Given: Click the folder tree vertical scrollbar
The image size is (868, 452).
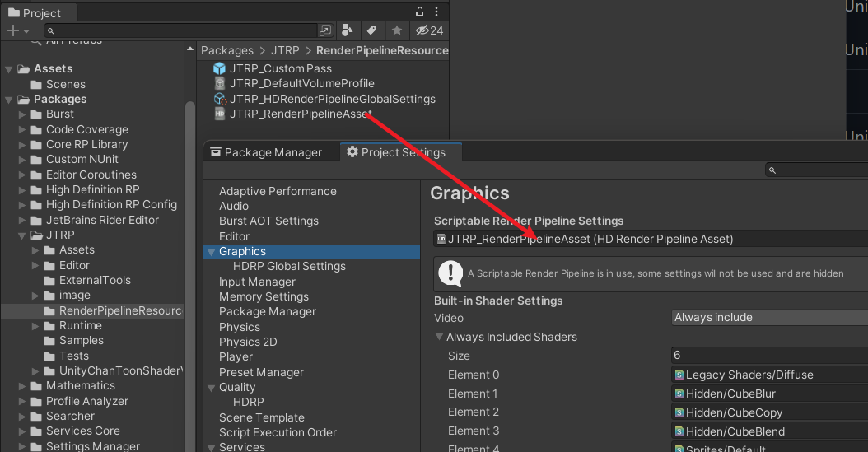Looking at the screenshot, I should coord(190,277).
